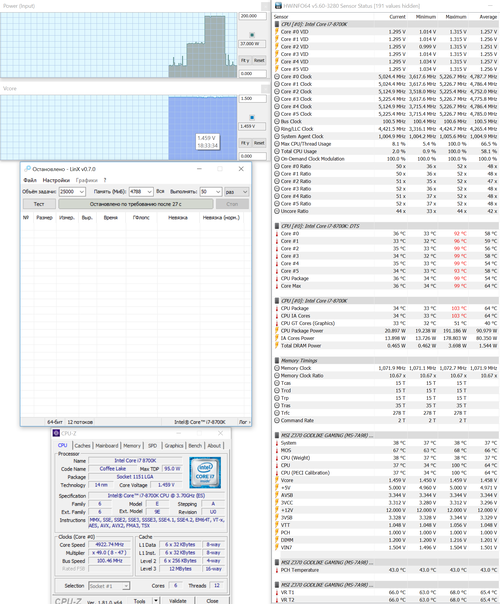Switch to the About tab in CPU-Z
500x604 pixels.
[x=214, y=445]
